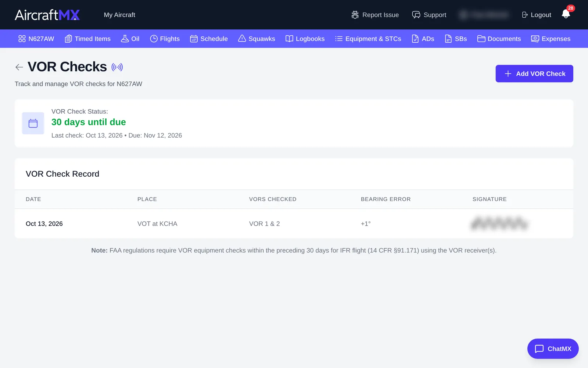Select the Oct 13, 2026 VOR check row
Image resolution: width=588 pixels, height=368 pixels.
tap(294, 223)
